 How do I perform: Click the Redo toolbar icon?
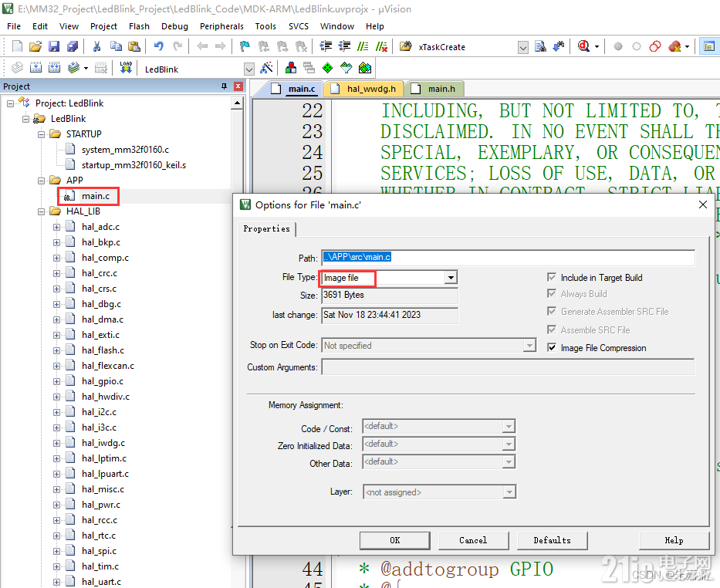pyautogui.click(x=177, y=46)
